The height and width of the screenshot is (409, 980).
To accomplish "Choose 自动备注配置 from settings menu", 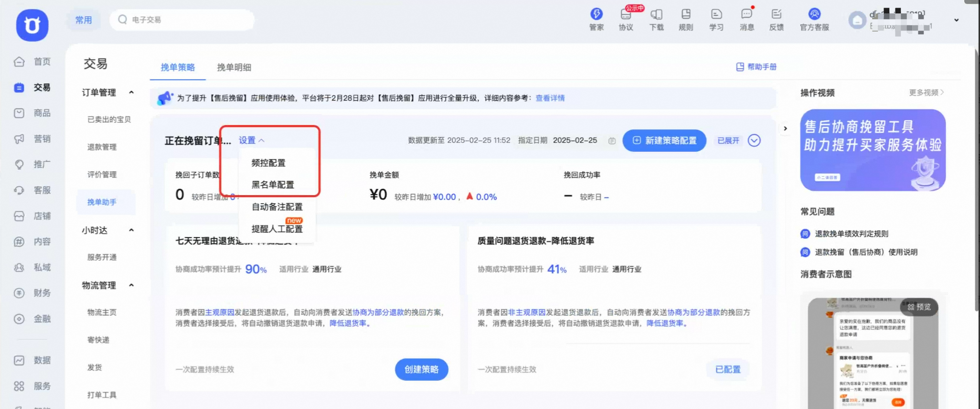I will point(277,207).
